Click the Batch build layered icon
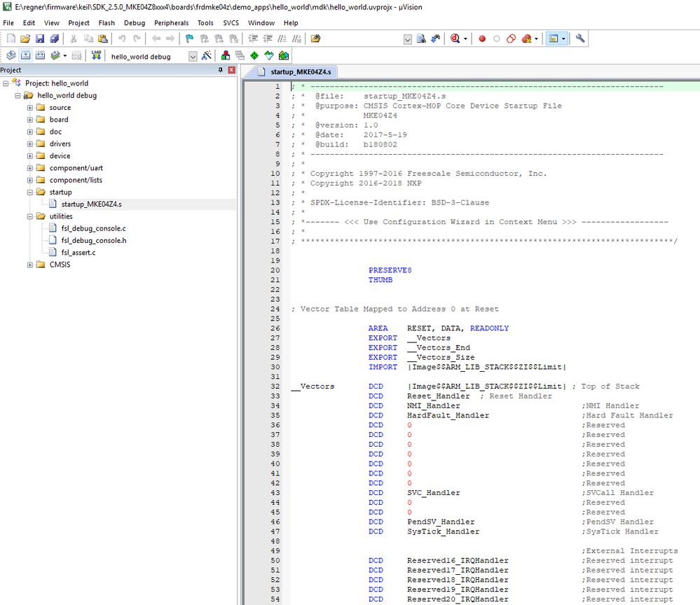 pyautogui.click(x=55, y=55)
